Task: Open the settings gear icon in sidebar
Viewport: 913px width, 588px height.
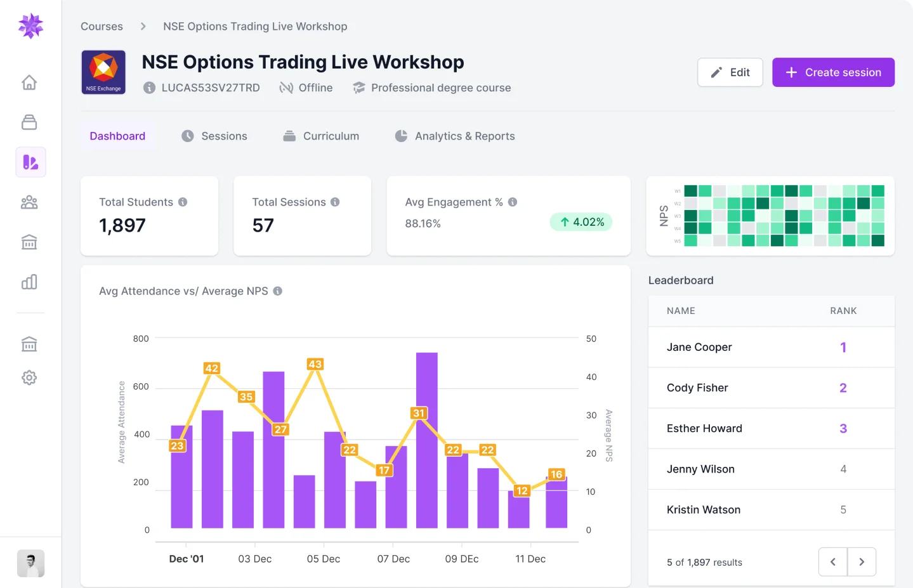Action: (x=29, y=377)
